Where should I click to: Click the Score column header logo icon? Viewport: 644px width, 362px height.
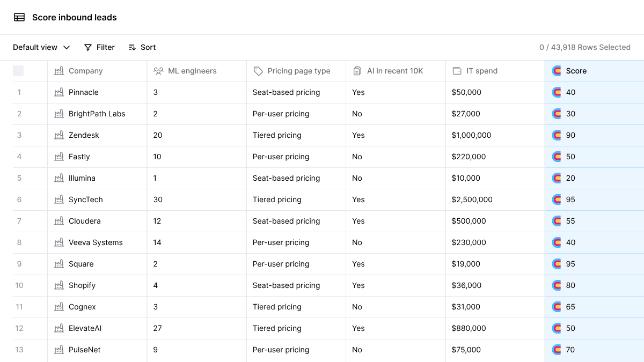557,71
